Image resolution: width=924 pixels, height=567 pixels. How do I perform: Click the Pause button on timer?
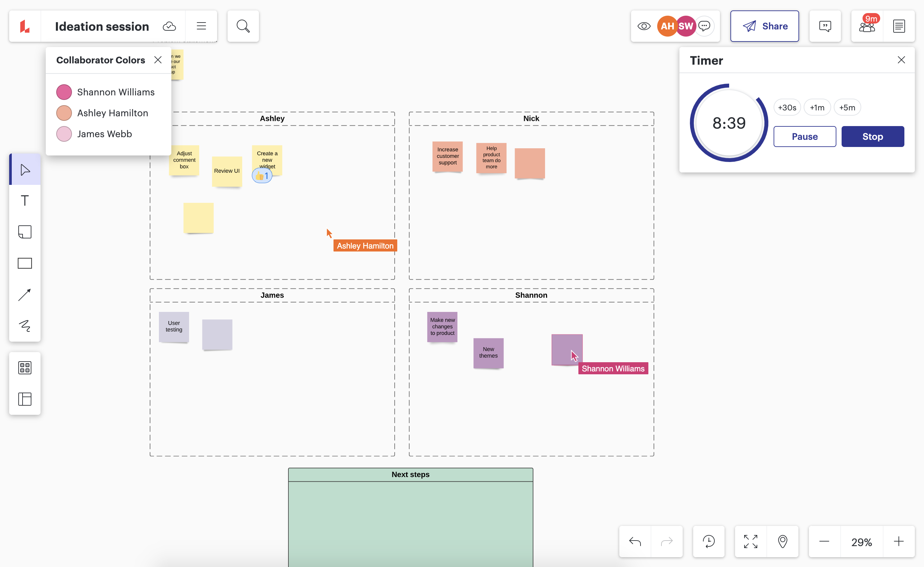click(805, 137)
